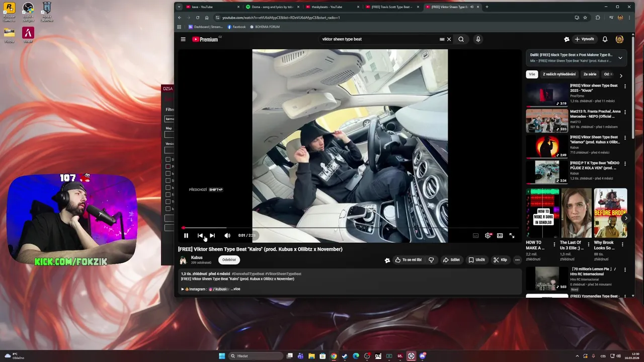Open 'Viktor sheen Type Beat 2025 Kivoto' thumbnail

(547, 95)
